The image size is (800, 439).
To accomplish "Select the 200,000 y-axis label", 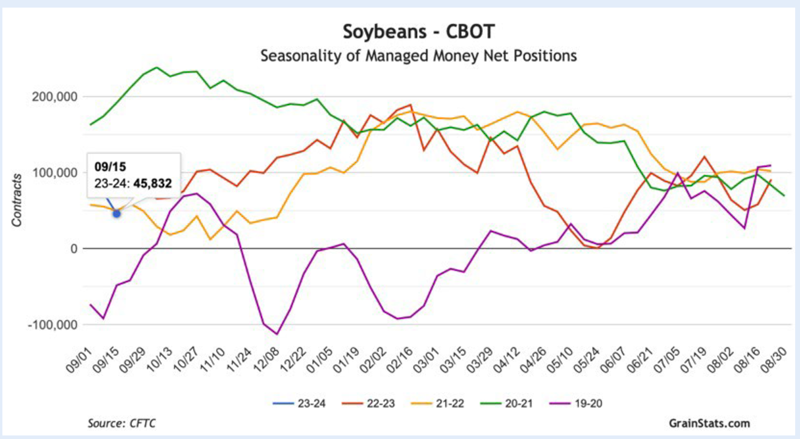I will tap(55, 96).
